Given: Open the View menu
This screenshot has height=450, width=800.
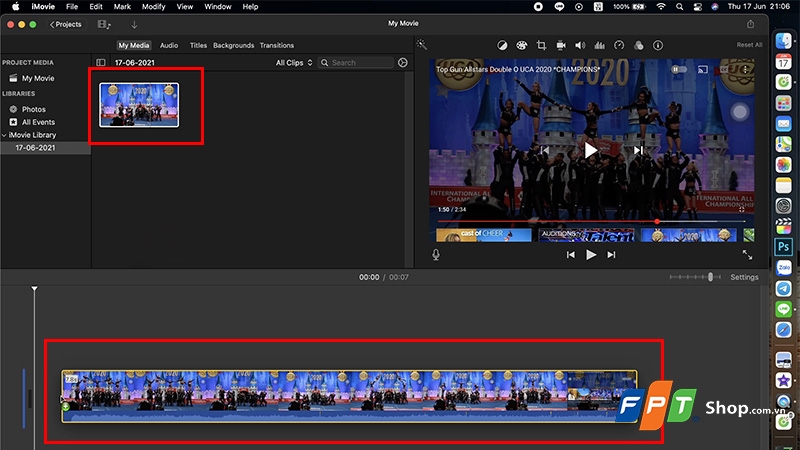Looking at the screenshot, I should tap(185, 7).
